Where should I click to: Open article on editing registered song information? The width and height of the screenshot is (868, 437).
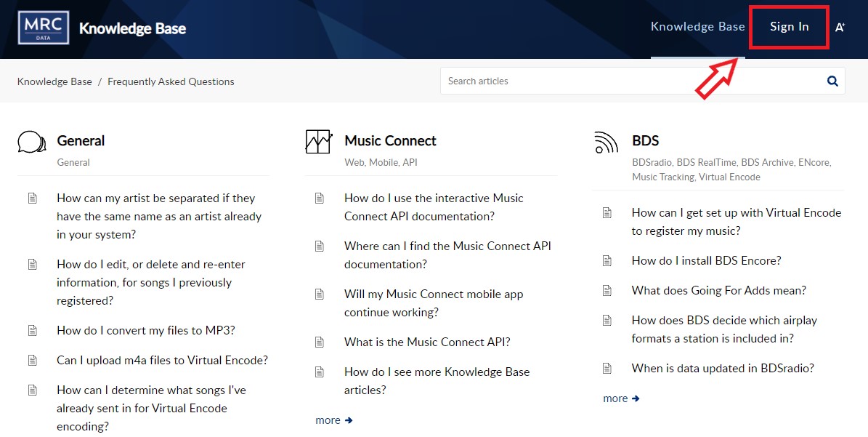tap(150, 282)
